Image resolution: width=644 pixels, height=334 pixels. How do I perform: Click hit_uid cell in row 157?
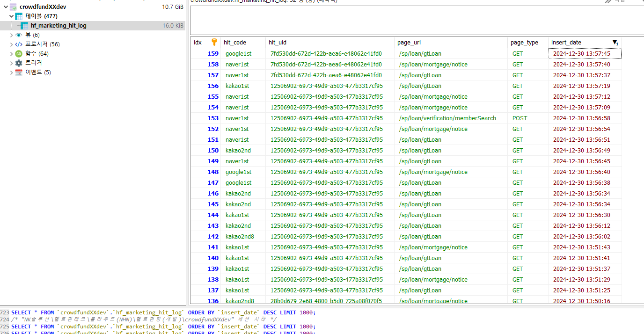330,75
